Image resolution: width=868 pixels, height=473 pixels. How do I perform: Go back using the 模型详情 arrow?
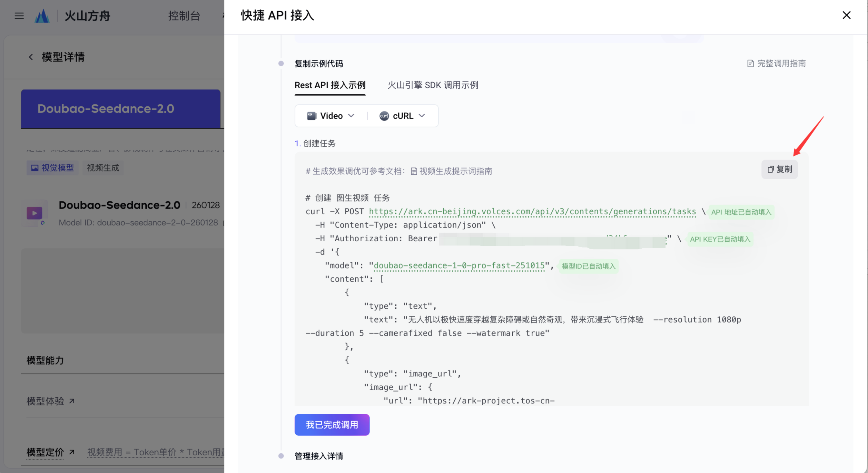31,57
